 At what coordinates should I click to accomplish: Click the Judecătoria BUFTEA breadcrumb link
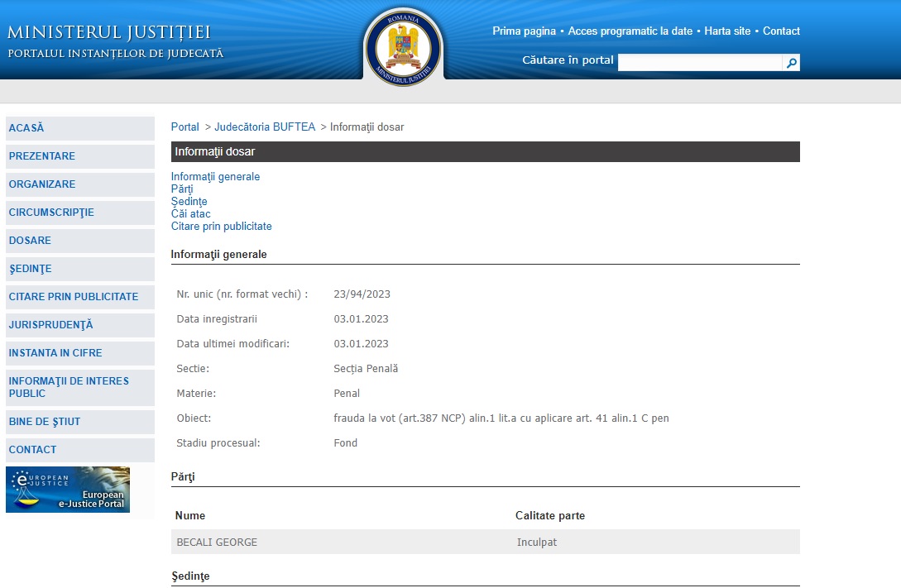coord(265,127)
